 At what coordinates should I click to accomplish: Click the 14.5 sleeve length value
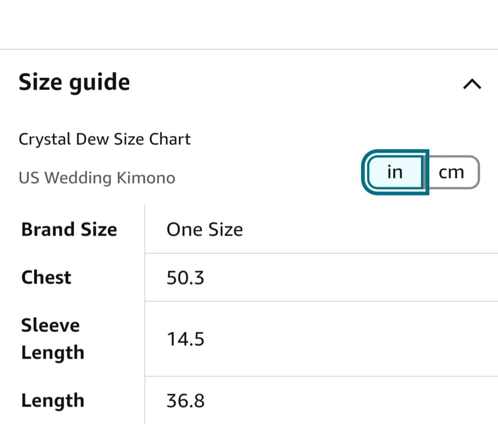point(186,339)
